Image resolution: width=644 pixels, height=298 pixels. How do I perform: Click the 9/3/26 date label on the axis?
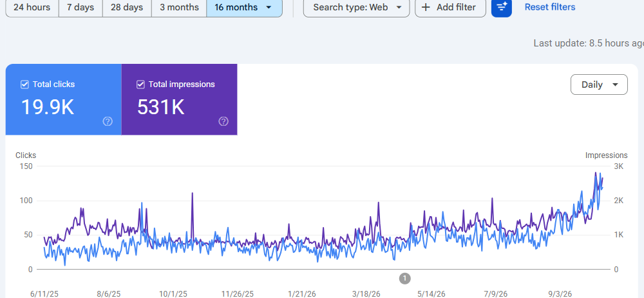pyautogui.click(x=560, y=294)
